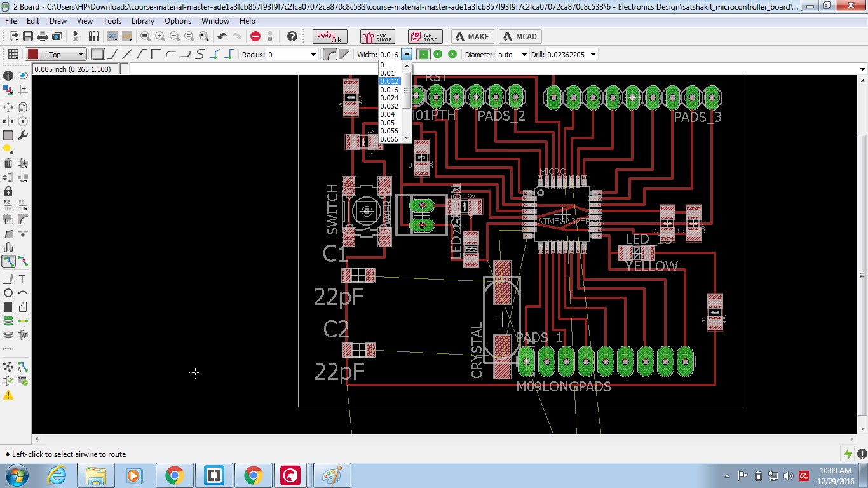Select the Dimension tool

click(x=8, y=349)
